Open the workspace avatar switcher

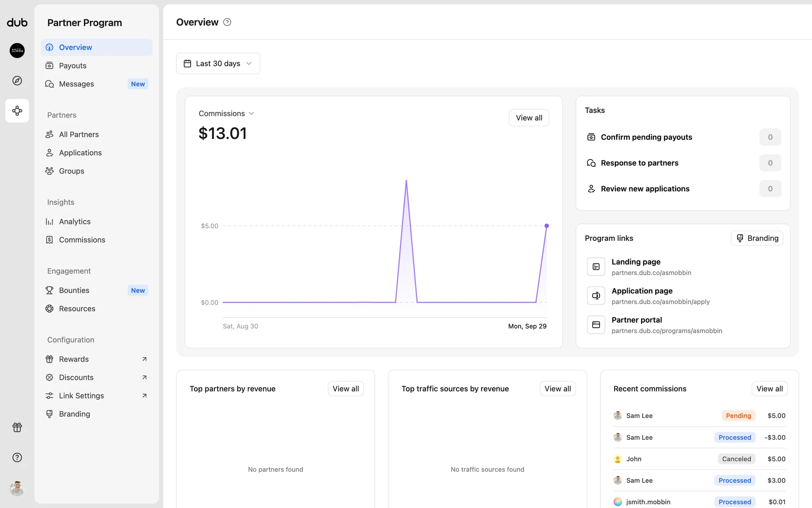(x=17, y=50)
